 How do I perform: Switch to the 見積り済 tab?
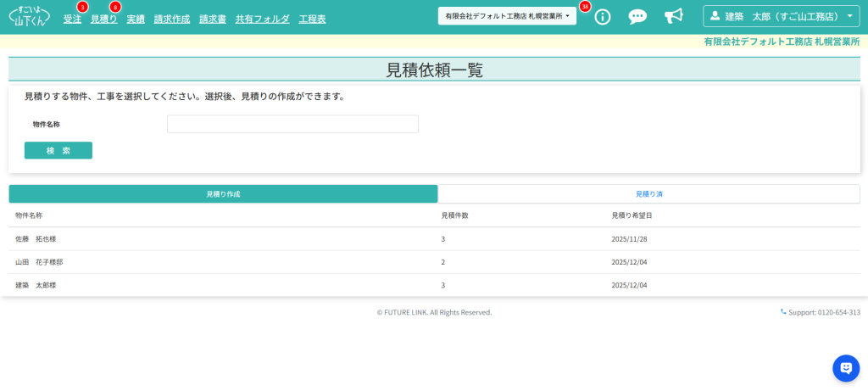point(648,194)
